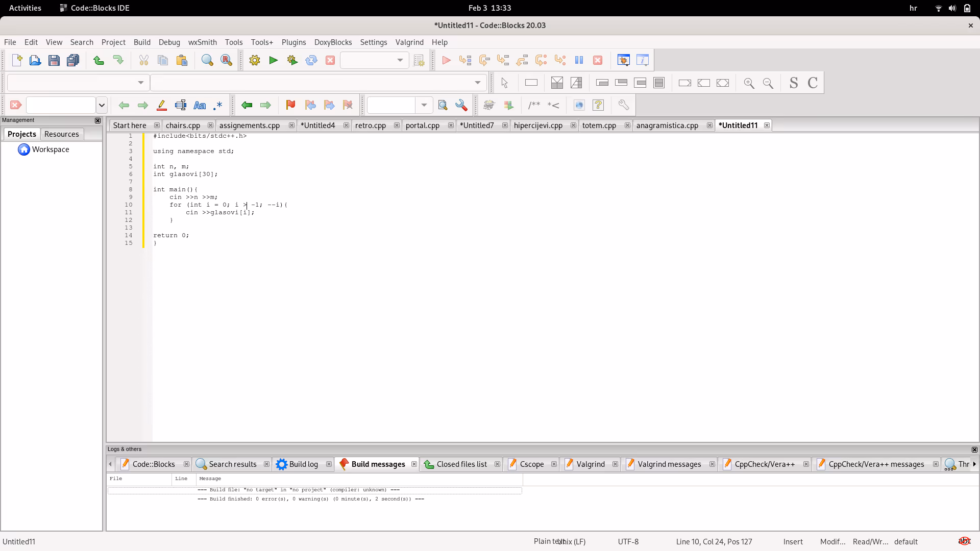Image resolution: width=980 pixels, height=551 pixels.
Task: Start debugger with red play arrow
Action: pos(446,60)
